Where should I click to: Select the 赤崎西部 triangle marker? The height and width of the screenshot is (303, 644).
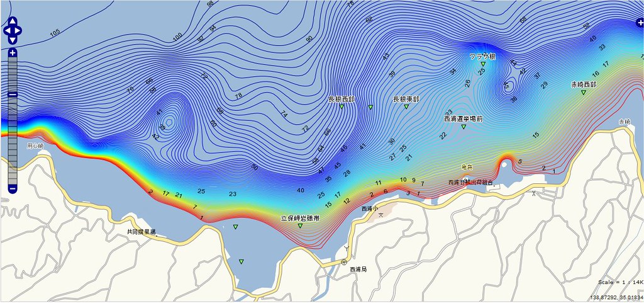pos(583,93)
